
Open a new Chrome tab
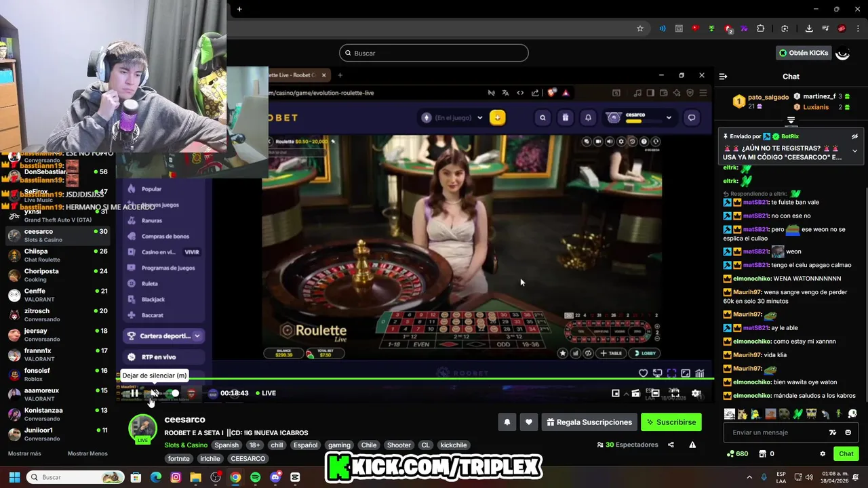pyautogui.click(x=239, y=9)
